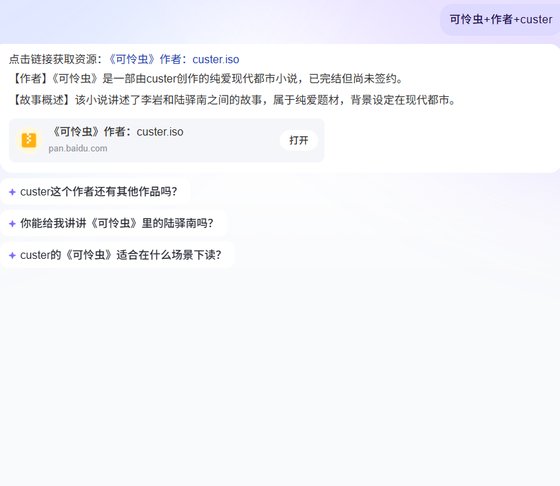Click sparkle icon beside 你能给我讲讲 suggestion

tap(12, 224)
